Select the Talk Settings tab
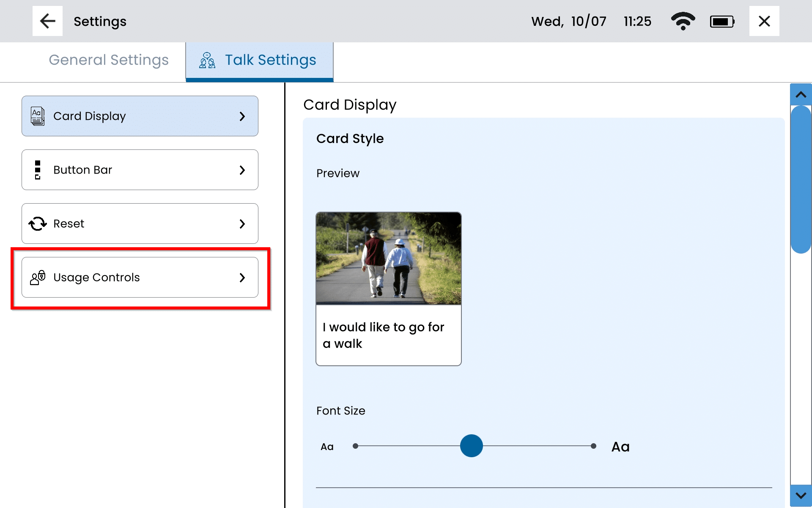The image size is (812, 508). [x=270, y=60]
